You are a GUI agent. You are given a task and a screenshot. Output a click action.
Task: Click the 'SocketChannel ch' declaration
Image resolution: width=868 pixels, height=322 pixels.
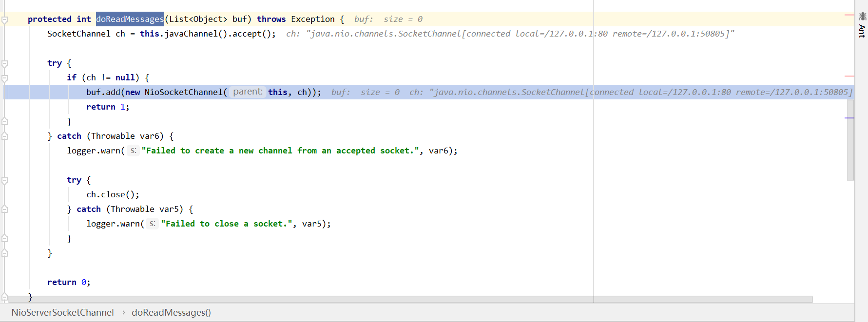click(x=86, y=34)
